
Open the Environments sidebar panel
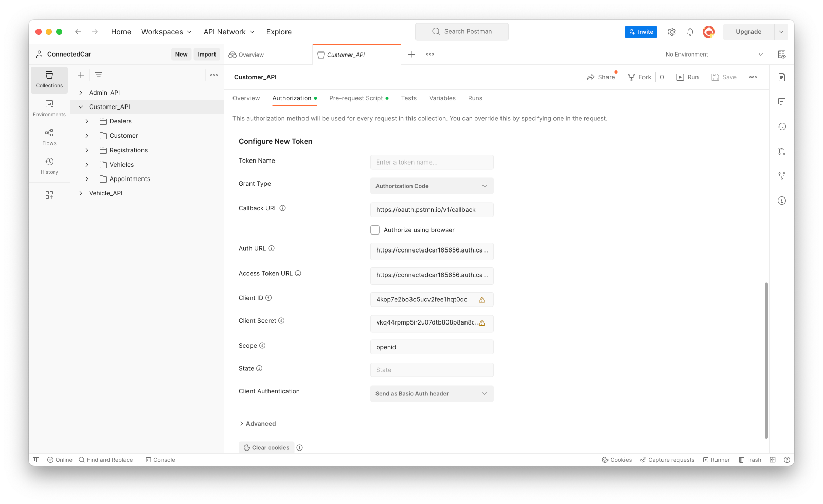[49, 109]
